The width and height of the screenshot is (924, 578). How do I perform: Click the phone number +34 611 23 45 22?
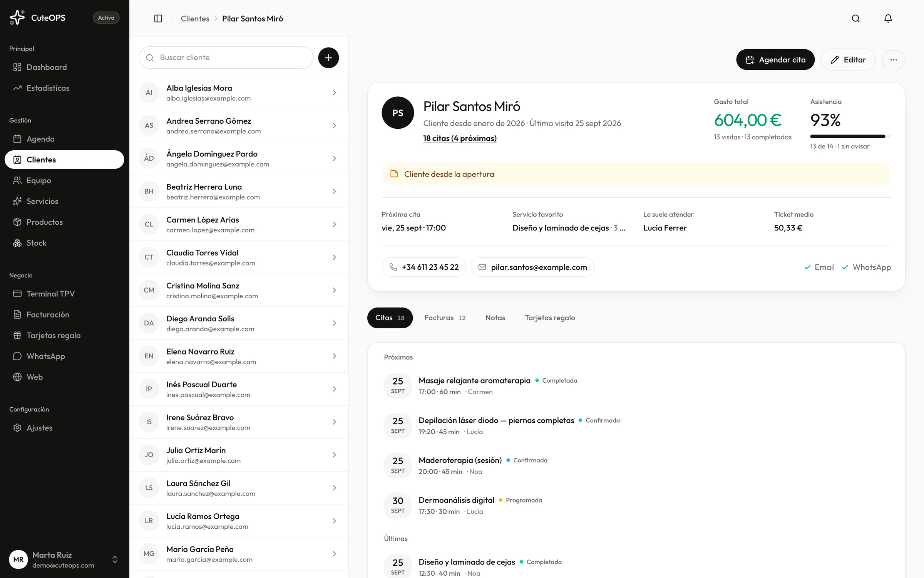coord(423,267)
